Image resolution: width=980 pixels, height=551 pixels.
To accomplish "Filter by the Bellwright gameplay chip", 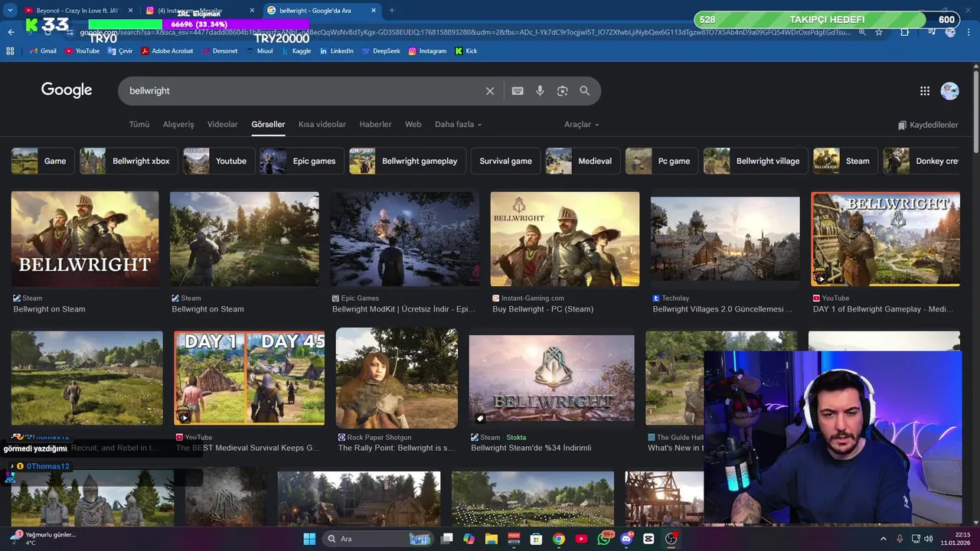I will 407,161.
